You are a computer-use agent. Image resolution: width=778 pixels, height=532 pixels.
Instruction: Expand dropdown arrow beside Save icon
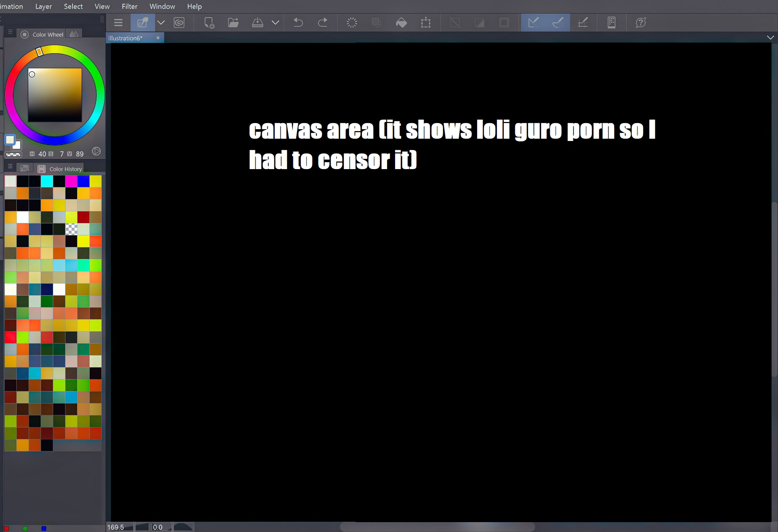pos(275,23)
